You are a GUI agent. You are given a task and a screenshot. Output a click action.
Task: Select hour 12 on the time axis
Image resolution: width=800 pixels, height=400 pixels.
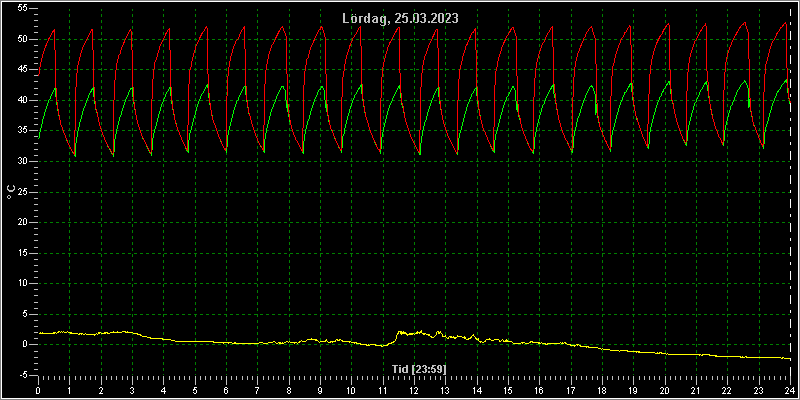414,390
